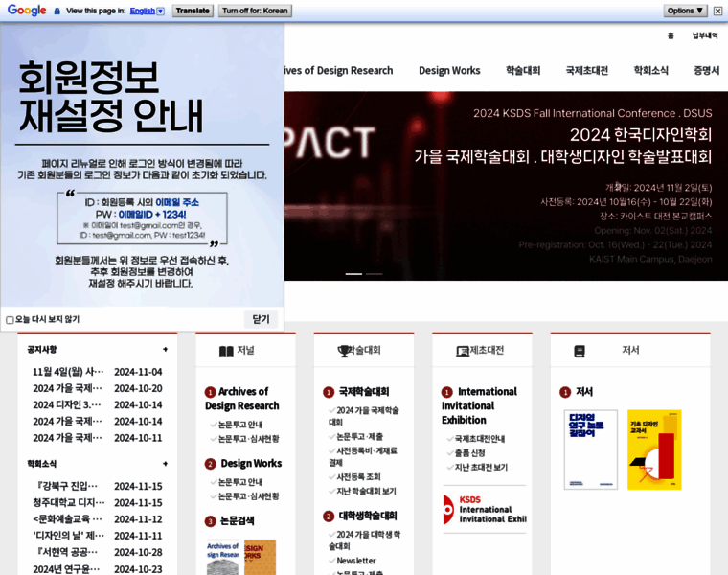Open the yellow 기초 디자인 교과서 book cover
This screenshot has height=575, width=728.
click(654, 449)
